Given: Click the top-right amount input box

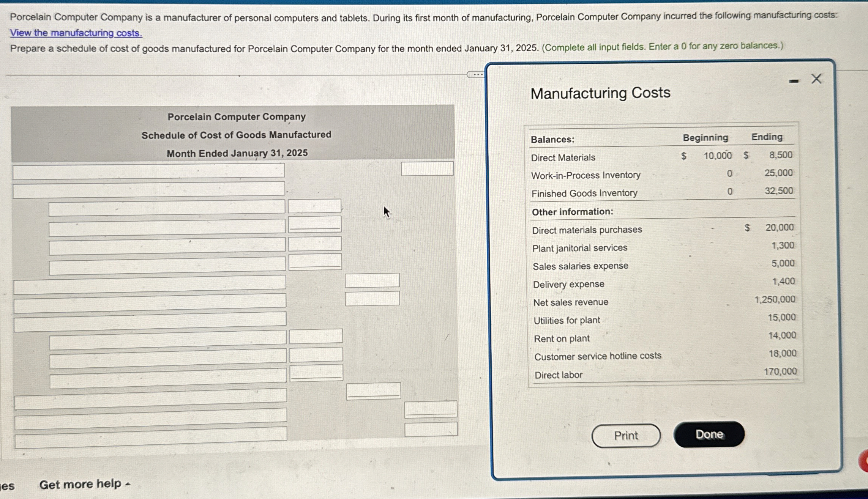Looking at the screenshot, I should click(x=427, y=168).
